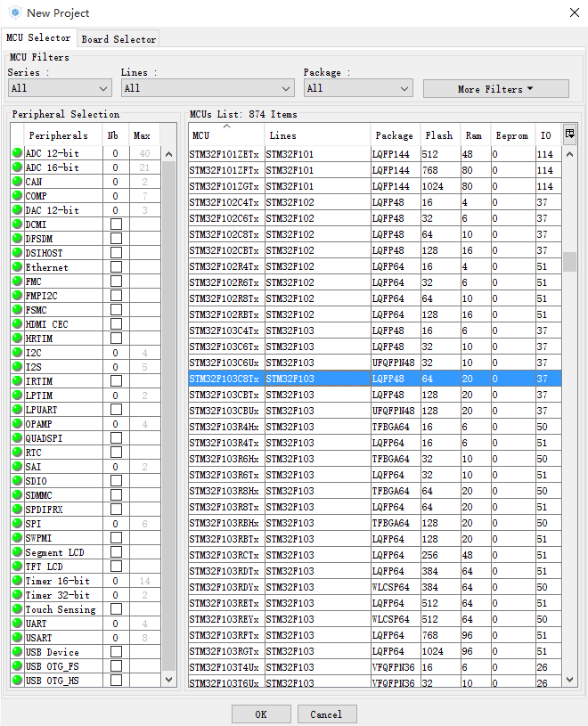Sort the list by Flash column header

tap(440, 135)
